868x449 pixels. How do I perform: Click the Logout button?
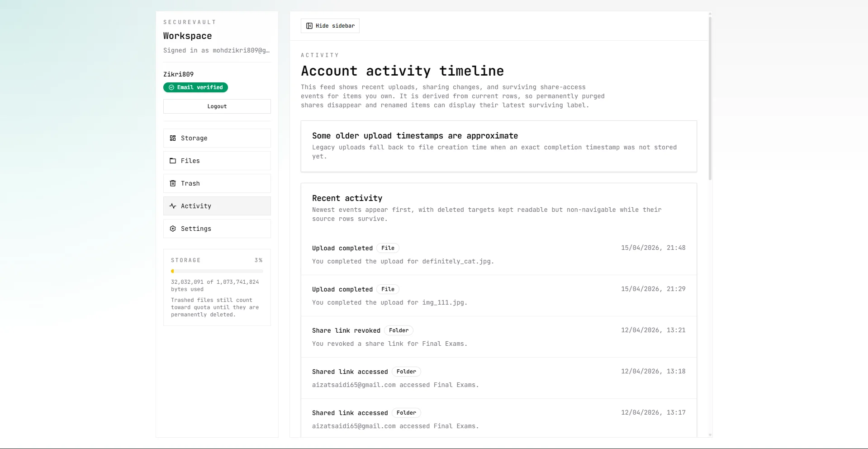click(217, 106)
